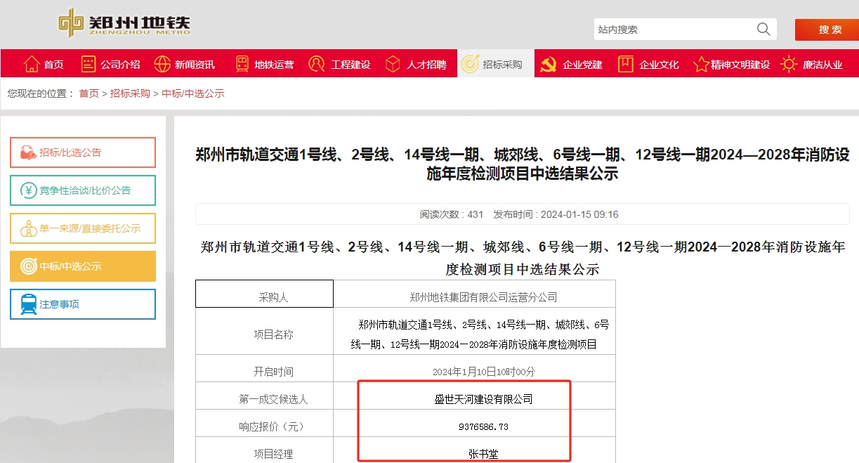Open the 人才招聘 menu
The width and height of the screenshot is (859, 463).
click(x=416, y=64)
